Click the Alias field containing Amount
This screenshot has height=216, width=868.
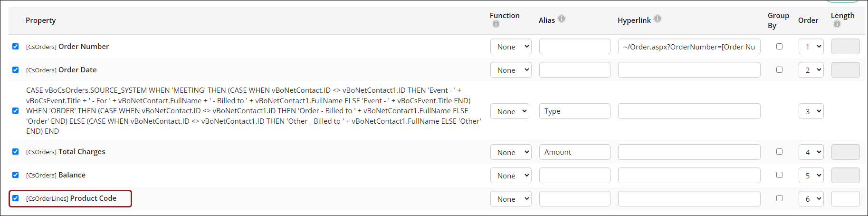(575, 152)
